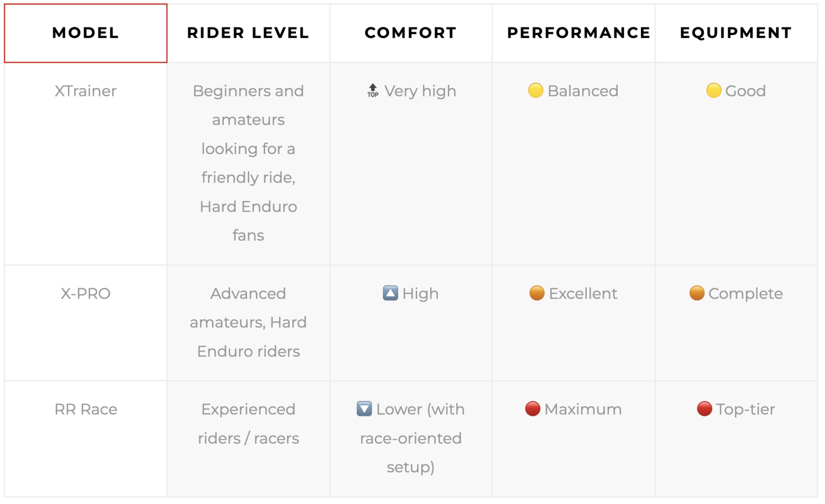Click the red circle beside Top-tier
Image resolution: width=825 pixels, height=504 pixels.
coord(704,409)
